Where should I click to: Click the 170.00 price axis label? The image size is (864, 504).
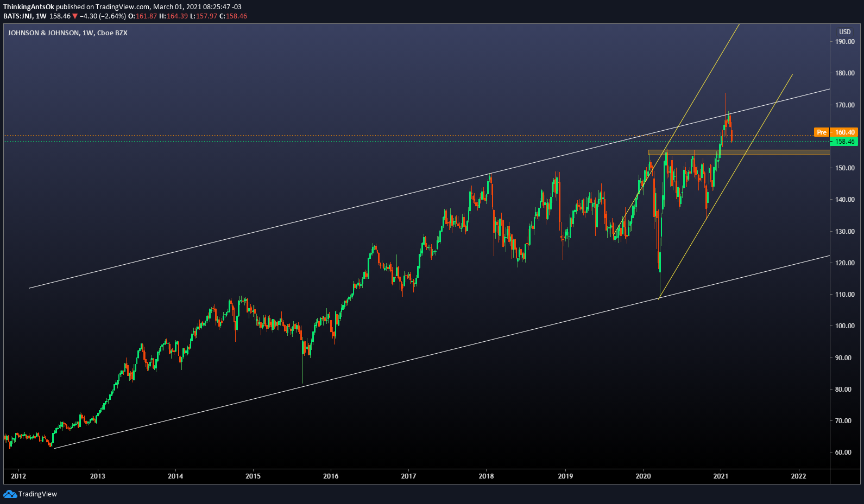pyautogui.click(x=845, y=105)
